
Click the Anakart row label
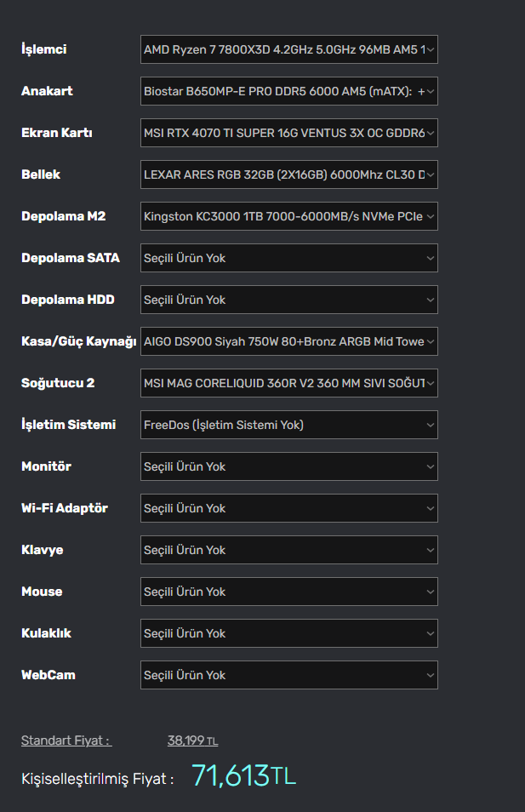point(47,91)
